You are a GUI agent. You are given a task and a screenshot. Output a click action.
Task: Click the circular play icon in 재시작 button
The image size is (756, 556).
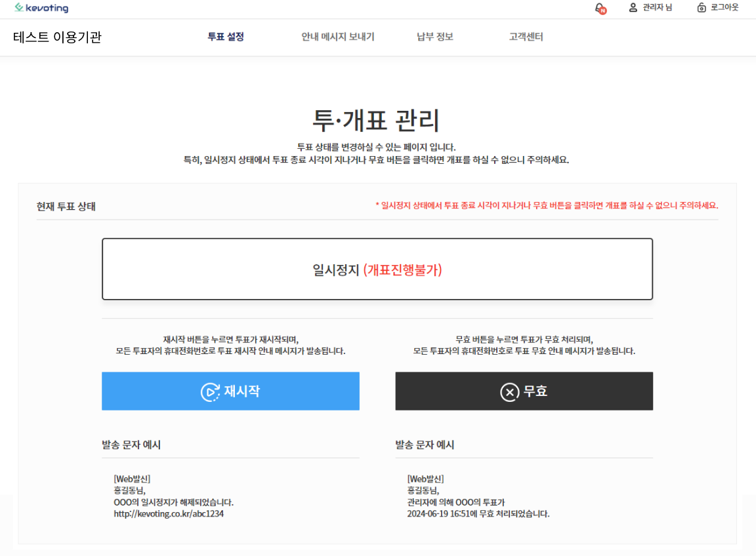coord(209,391)
